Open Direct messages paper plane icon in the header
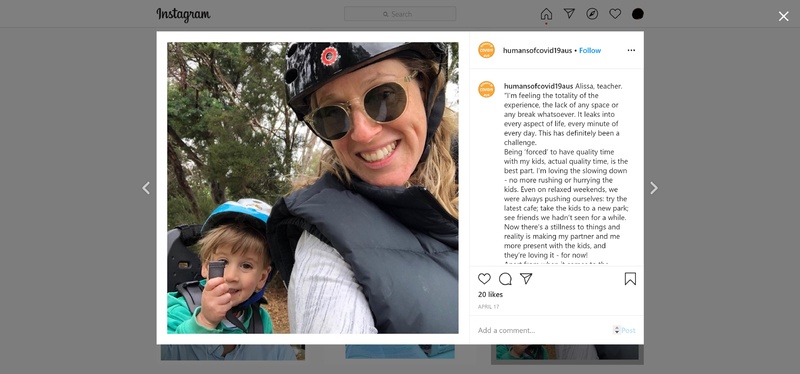Viewport: 800px width, 374px height. [569, 14]
